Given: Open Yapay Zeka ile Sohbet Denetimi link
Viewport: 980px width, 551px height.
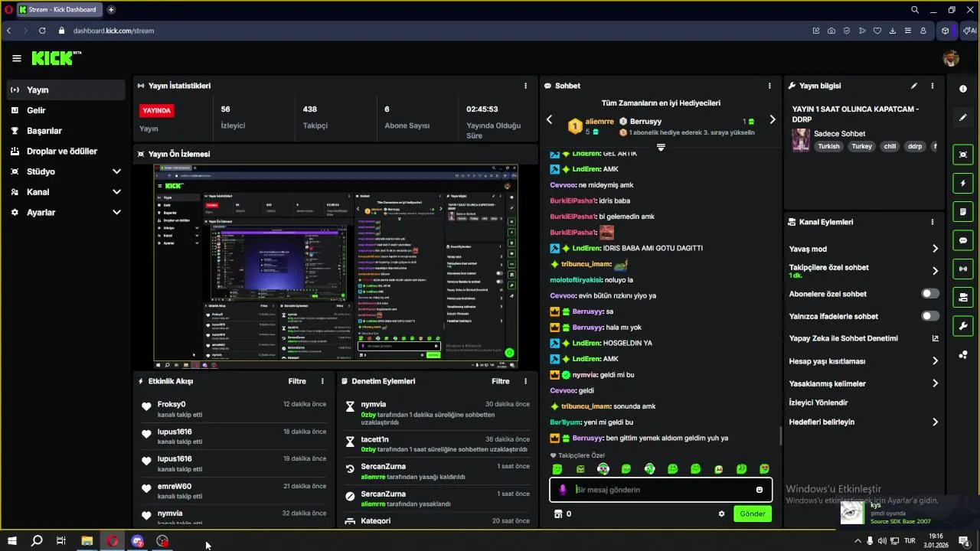Looking at the screenshot, I should [864, 338].
